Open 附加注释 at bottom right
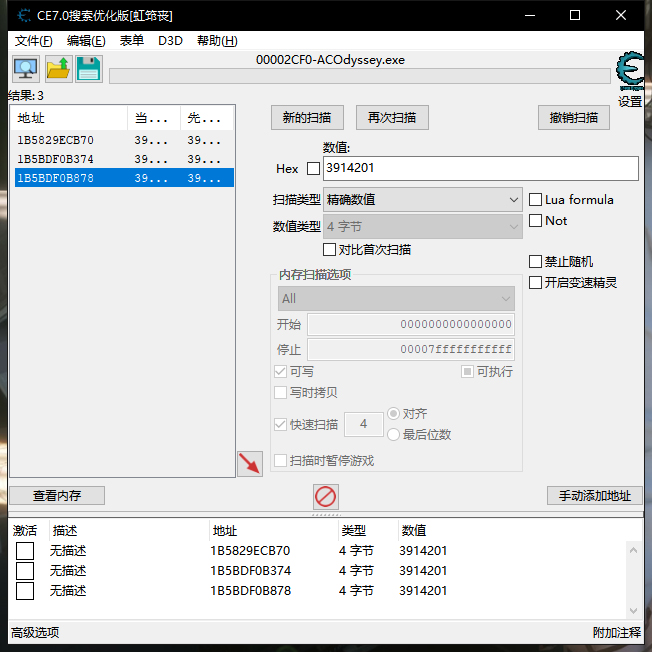 pyautogui.click(x=617, y=632)
